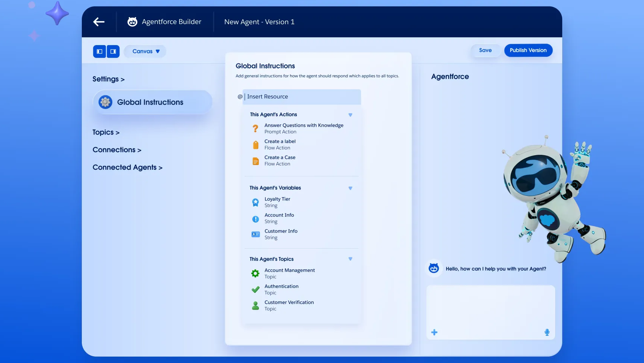Viewport: 644px width, 363px height.
Task: Click the Authentication checkmark icon
Action: click(256, 290)
